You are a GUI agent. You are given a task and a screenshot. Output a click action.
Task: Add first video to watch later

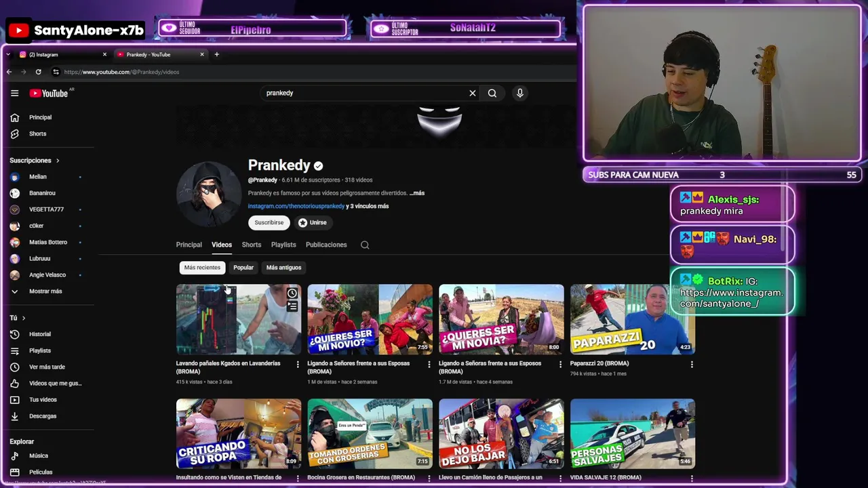(x=292, y=293)
